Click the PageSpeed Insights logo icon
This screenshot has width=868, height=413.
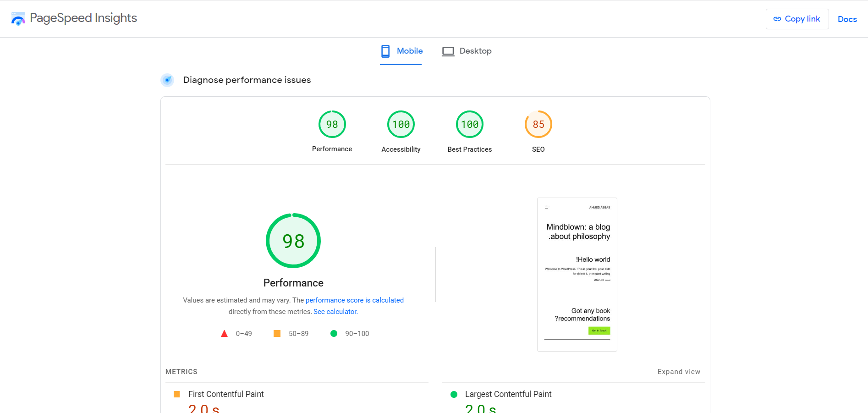tap(18, 19)
